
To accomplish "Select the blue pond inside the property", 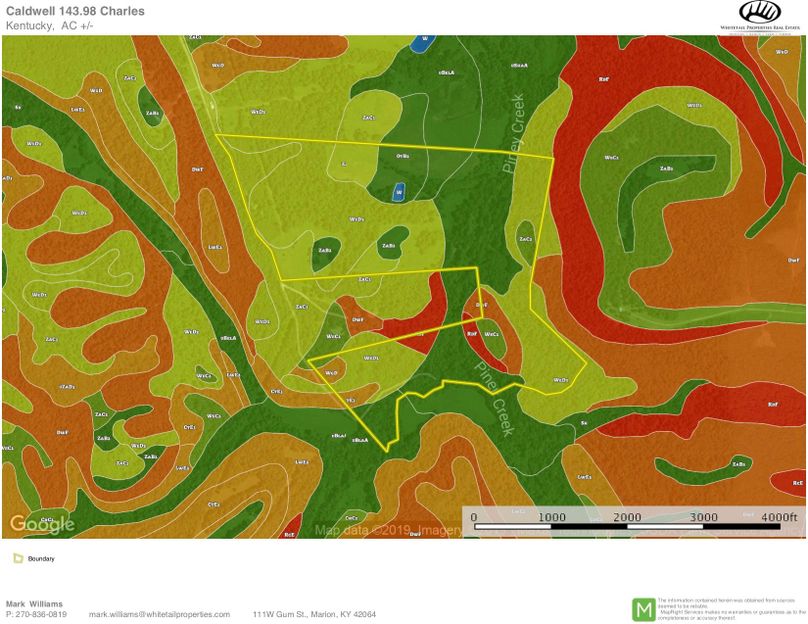I will 399,190.
